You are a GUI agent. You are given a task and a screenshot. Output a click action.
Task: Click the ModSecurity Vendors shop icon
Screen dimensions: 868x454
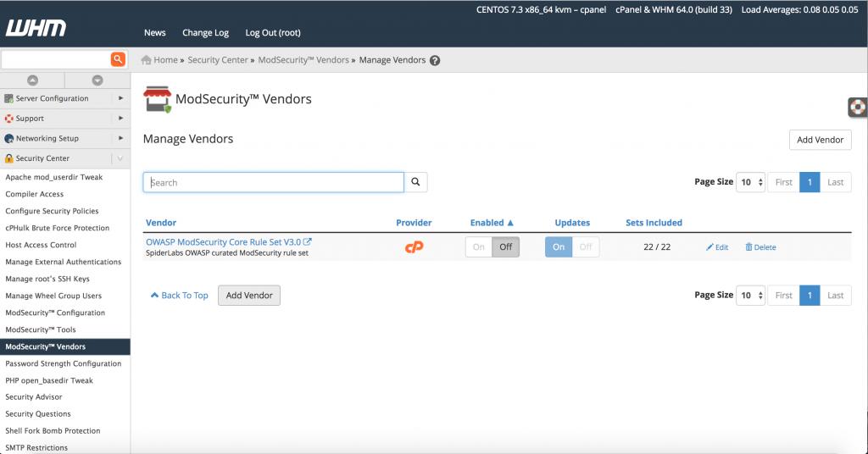[x=157, y=99]
